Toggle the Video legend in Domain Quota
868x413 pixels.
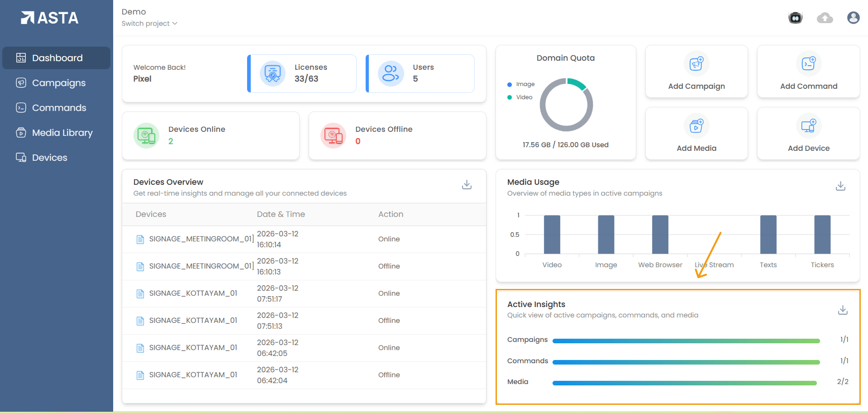520,97
